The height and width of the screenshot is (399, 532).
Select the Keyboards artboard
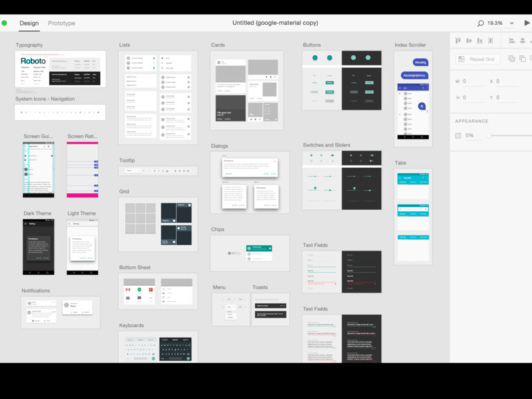[158, 347]
